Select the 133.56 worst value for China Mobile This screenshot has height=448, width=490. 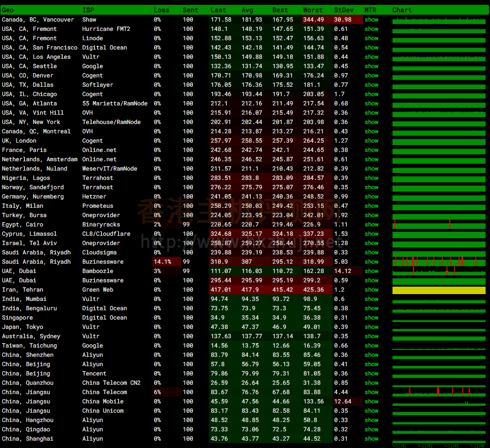pos(314,401)
